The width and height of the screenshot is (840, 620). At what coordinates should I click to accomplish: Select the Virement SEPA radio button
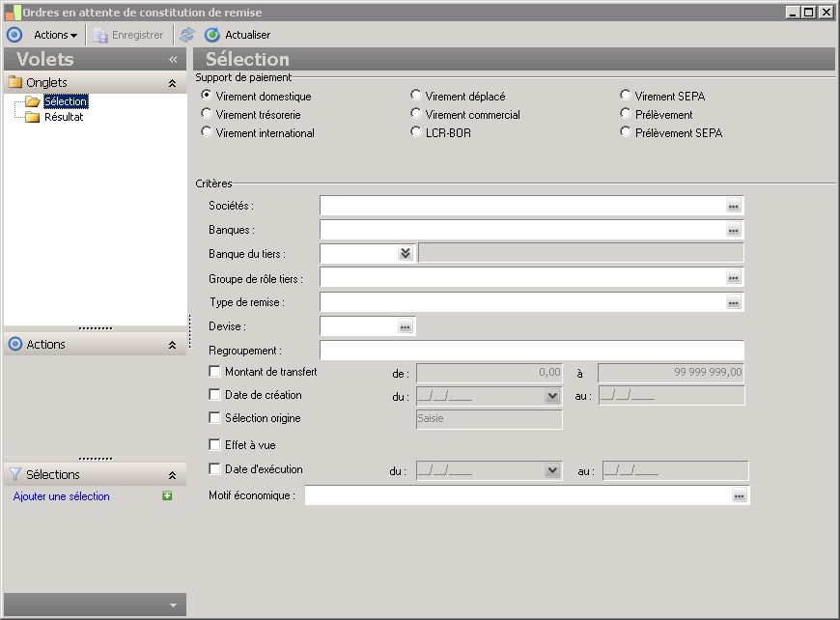[626, 96]
